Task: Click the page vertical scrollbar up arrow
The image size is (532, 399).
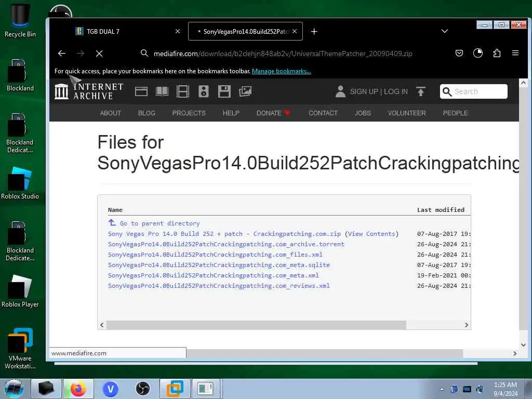Action: click(523, 83)
